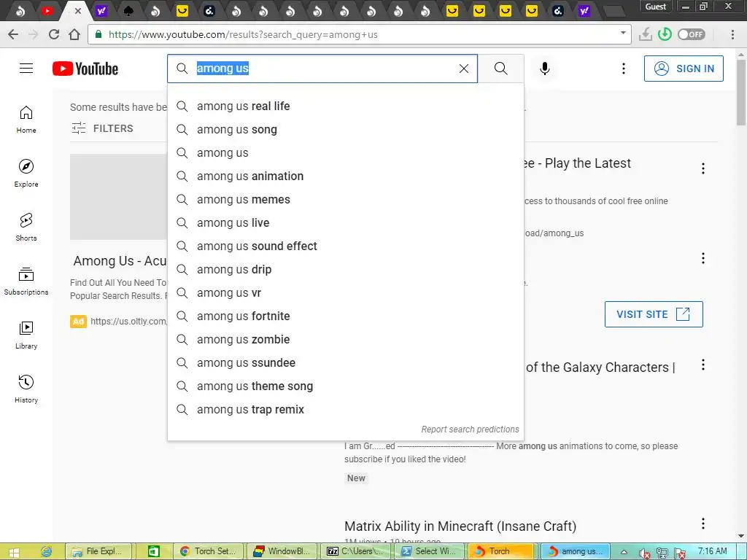The height and width of the screenshot is (560, 747).
Task: Clear the search box with the X
Action: (463, 69)
